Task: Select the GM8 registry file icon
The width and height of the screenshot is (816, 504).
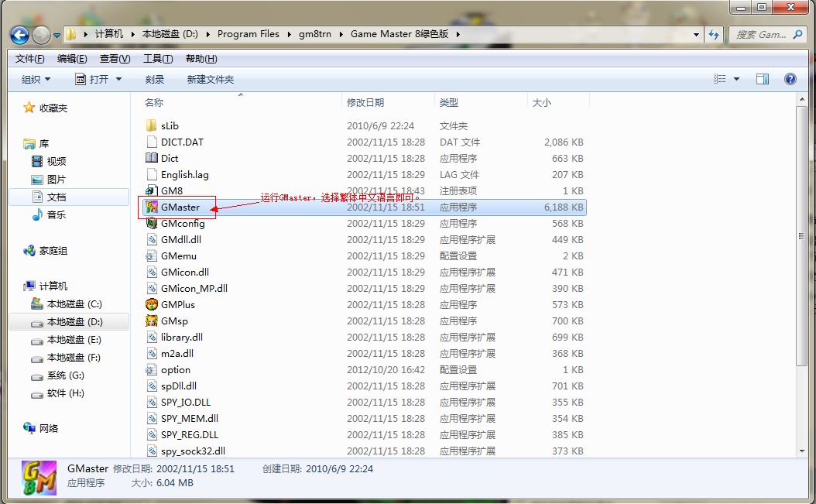Action: click(152, 190)
